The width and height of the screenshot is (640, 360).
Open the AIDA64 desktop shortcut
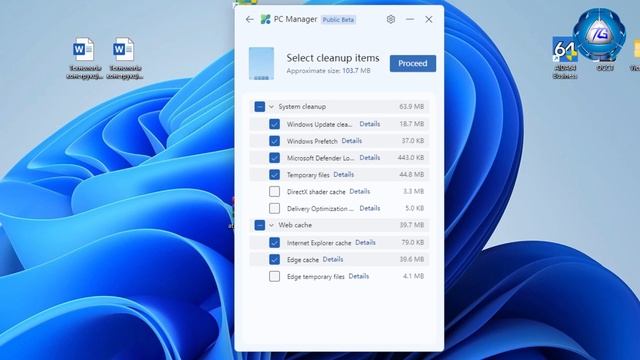coord(565,58)
